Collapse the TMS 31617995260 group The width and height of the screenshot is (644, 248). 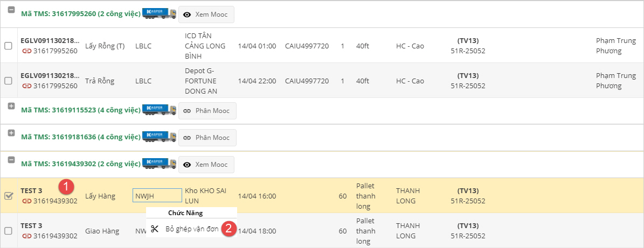[x=11, y=10]
